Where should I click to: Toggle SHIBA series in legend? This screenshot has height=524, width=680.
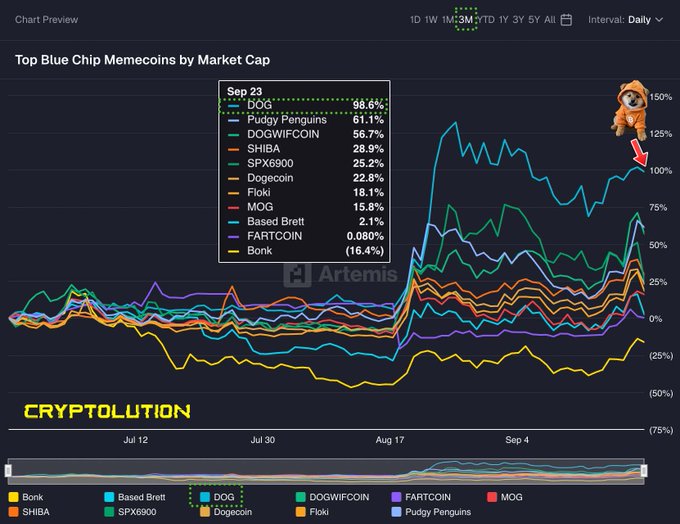point(29,512)
